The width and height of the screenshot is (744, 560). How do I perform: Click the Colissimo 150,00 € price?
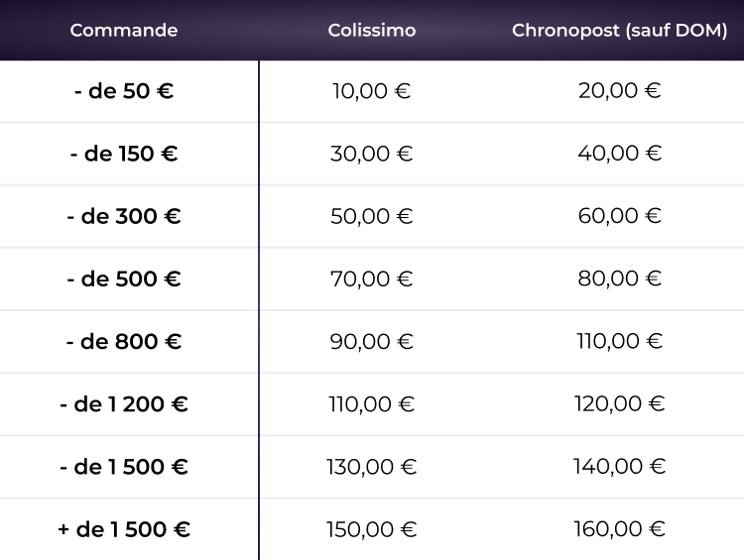(372, 529)
